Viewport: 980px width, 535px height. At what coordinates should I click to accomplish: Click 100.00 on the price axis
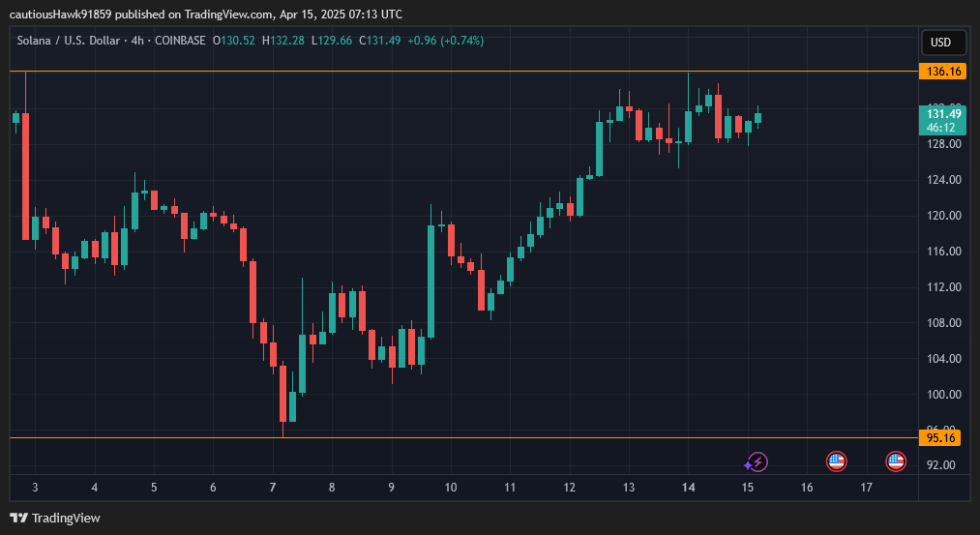pyautogui.click(x=943, y=395)
